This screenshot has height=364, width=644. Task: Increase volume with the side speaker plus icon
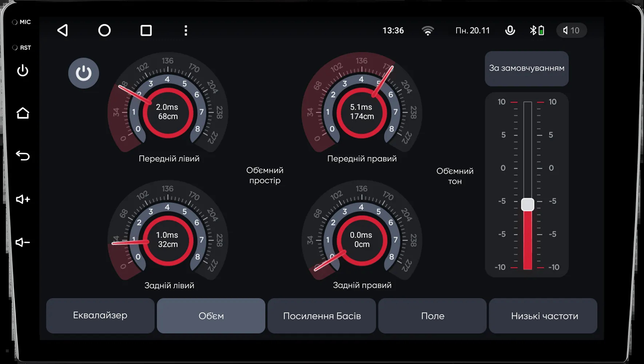tap(23, 199)
